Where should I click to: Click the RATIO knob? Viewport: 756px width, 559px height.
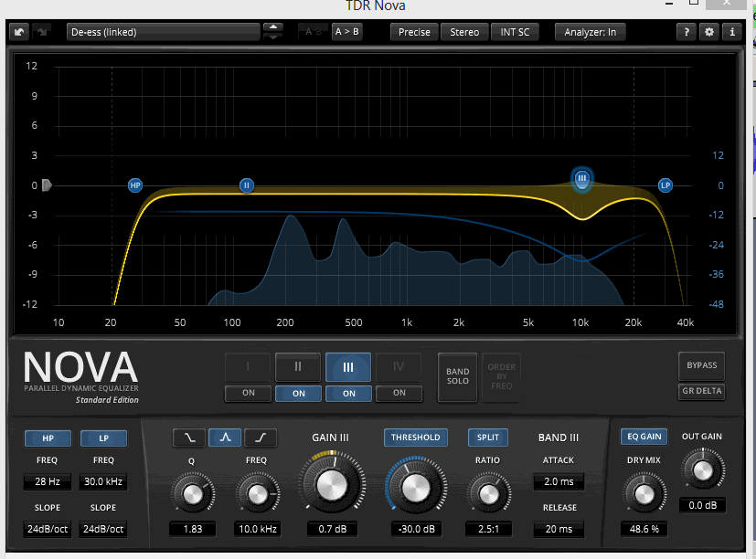488,494
